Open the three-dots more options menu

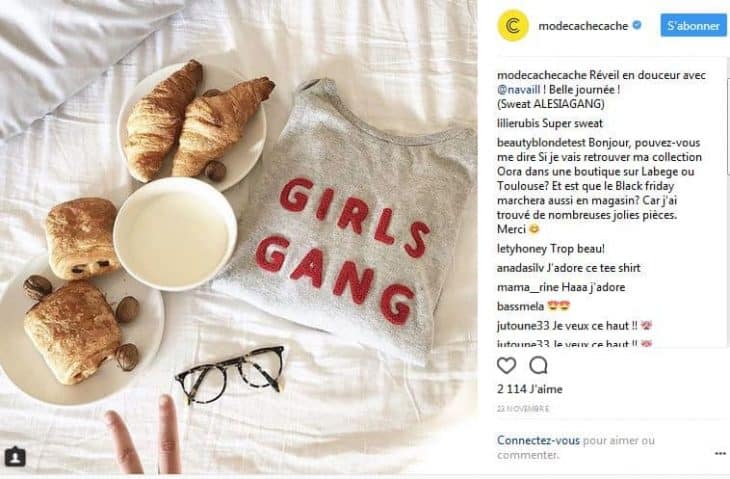click(720, 453)
